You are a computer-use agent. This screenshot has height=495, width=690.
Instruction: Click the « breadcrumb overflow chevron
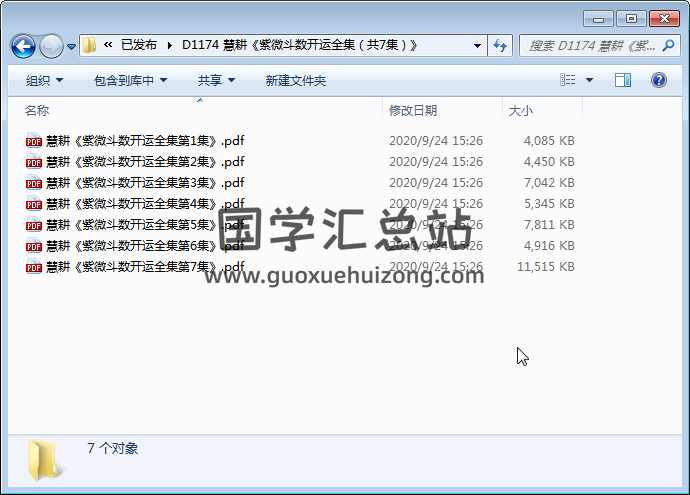pyautogui.click(x=108, y=44)
